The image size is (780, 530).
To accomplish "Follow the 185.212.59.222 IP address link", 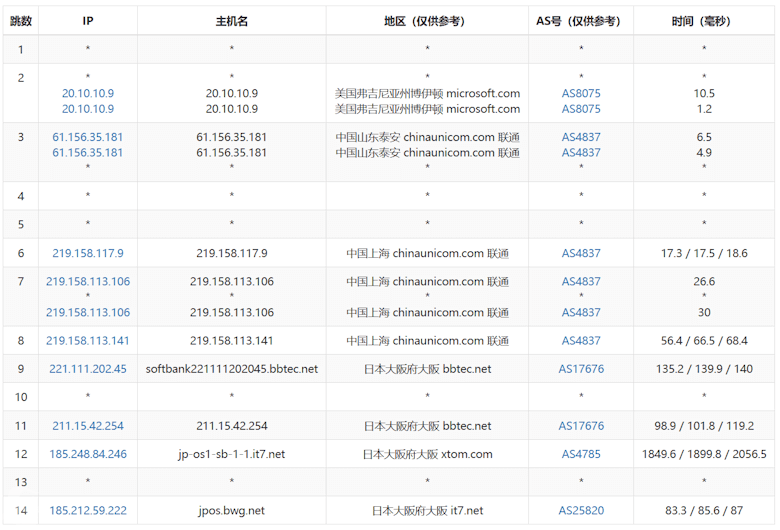I will click(x=88, y=511).
